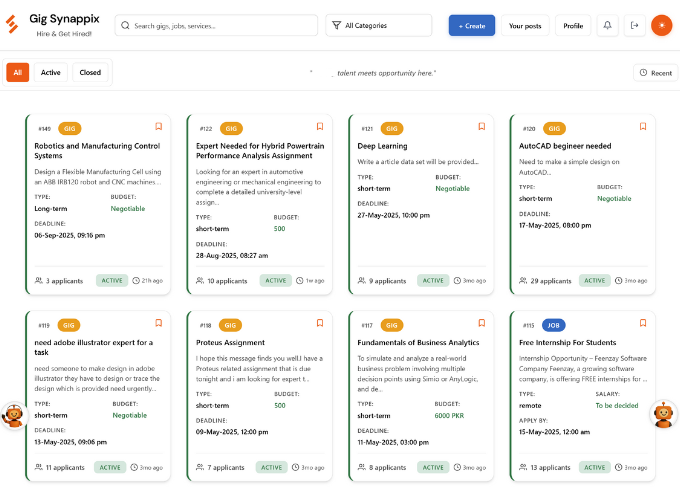Click the blue Create button
The height and width of the screenshot is (490, 680).
(x=471, y=26)
